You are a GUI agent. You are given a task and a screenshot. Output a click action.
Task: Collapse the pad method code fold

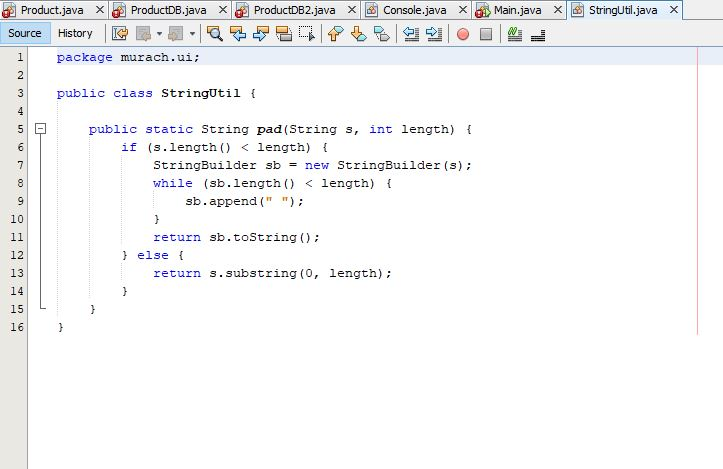coord(41,129)
